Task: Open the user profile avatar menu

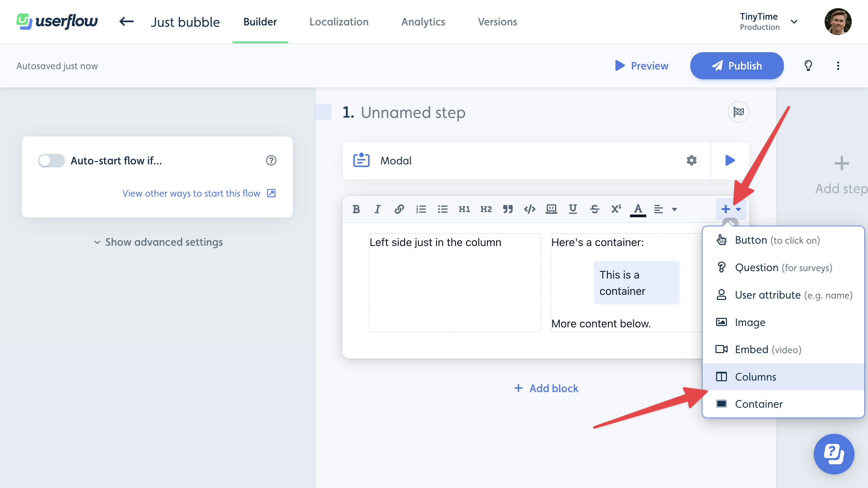Action: pos(838,22)
